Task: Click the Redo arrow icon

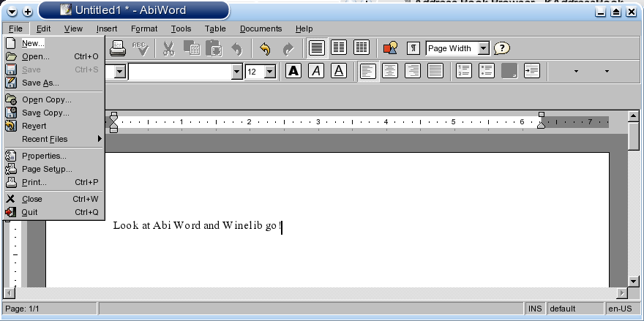Action: (x=288, y=49)
